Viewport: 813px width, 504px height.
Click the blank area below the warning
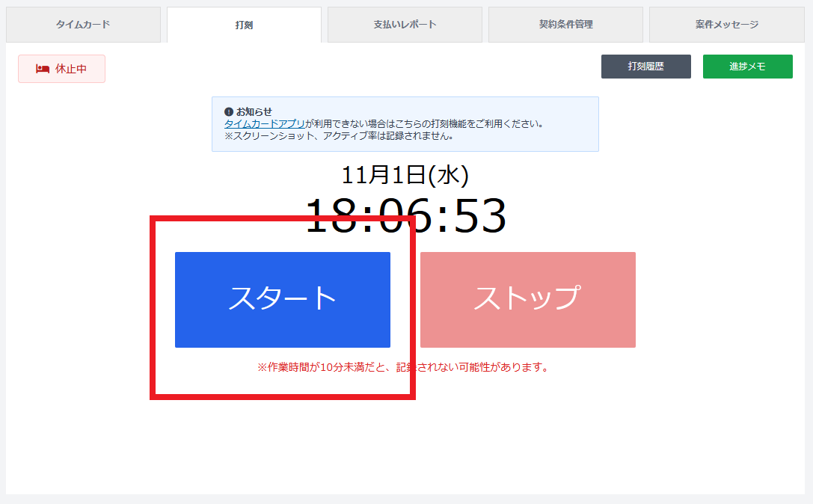[x=405, y=441]
